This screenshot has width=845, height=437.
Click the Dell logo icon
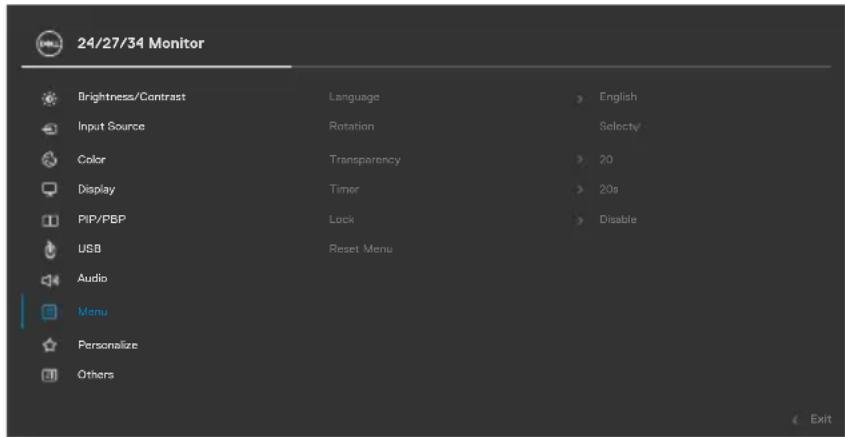pyautogui.click(x=49, y=44)
